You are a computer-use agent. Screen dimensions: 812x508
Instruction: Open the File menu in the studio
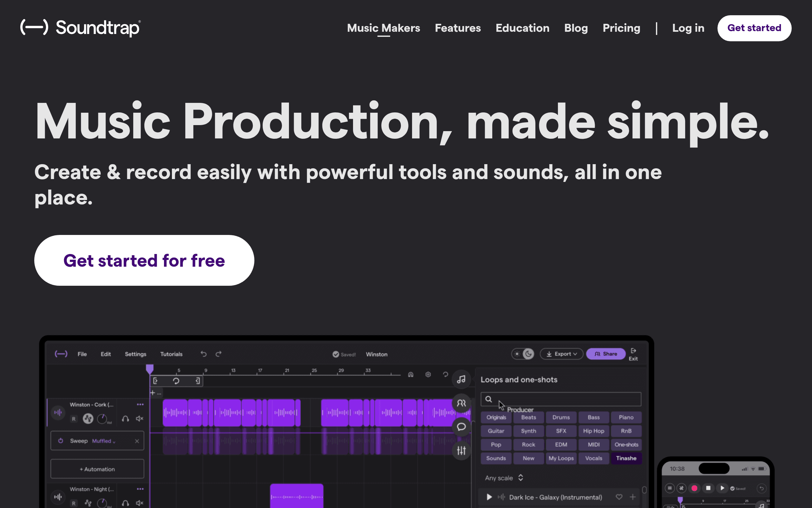point(82,354)
